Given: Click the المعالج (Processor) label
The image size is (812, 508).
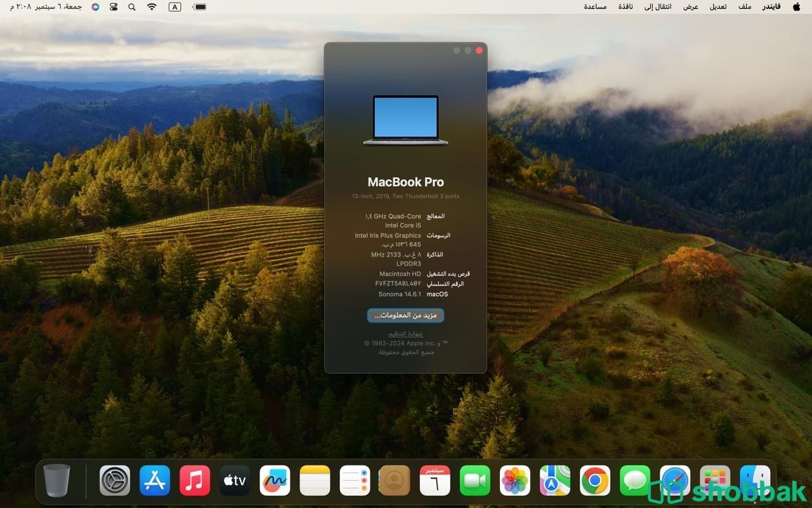Looking at the screenshot, I should tap(436, 217).
